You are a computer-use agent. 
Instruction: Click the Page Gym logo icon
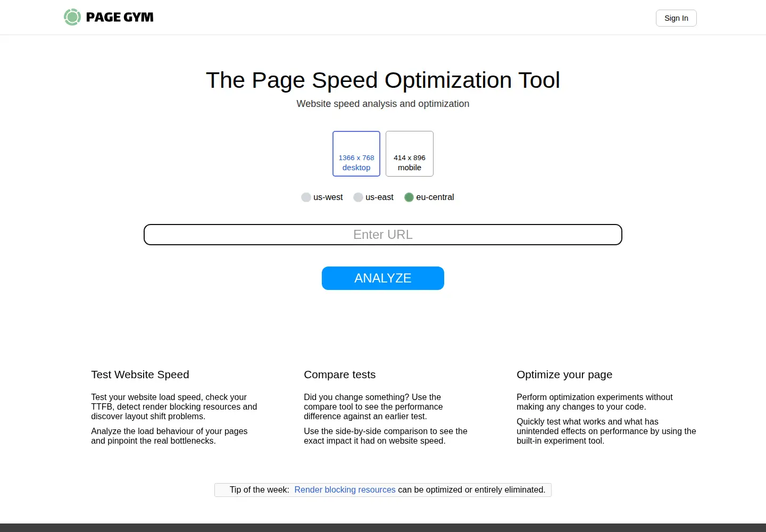pos(72,17)
